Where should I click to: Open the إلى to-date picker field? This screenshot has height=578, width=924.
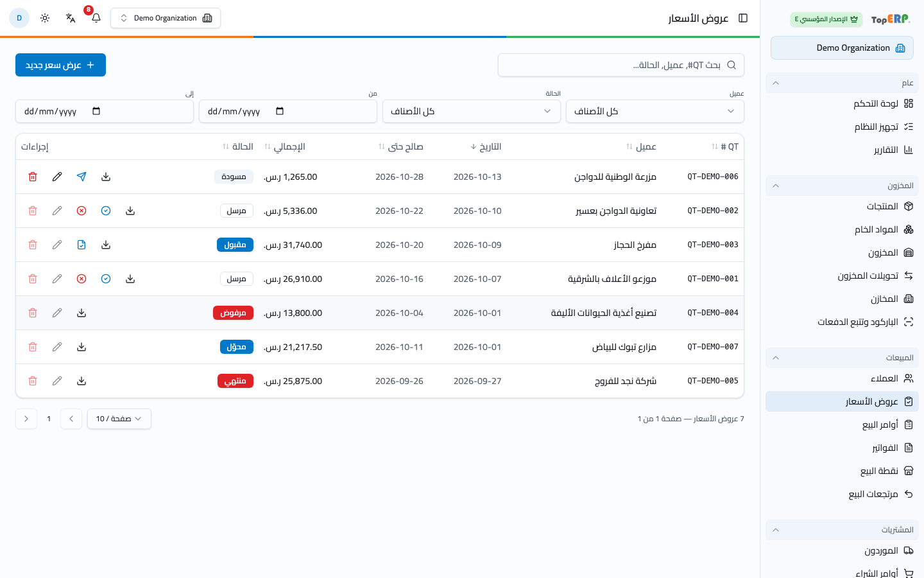(x=105, y=111)
